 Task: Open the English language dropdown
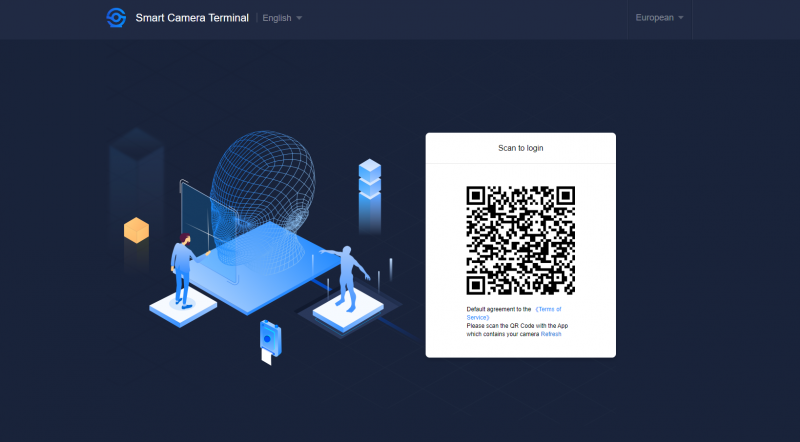coord(282,18)
